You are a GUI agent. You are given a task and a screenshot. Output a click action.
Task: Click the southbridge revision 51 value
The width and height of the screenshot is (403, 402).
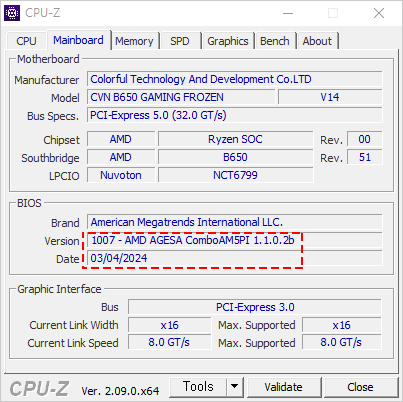tap(365, 157)
